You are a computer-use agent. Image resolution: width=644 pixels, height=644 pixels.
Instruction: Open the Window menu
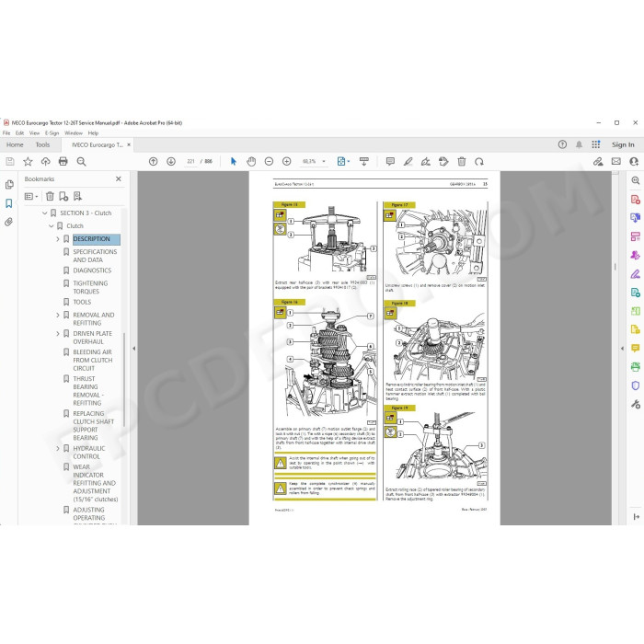tap(74, 133)
